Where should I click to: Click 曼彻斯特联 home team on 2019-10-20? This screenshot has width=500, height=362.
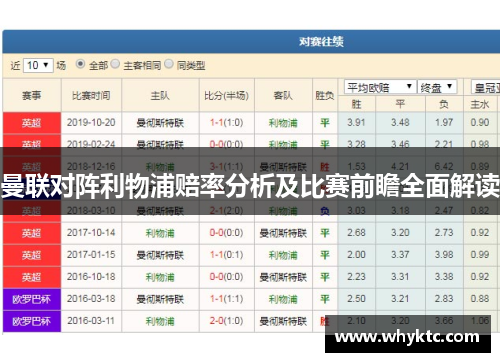(x=160, y=123)
